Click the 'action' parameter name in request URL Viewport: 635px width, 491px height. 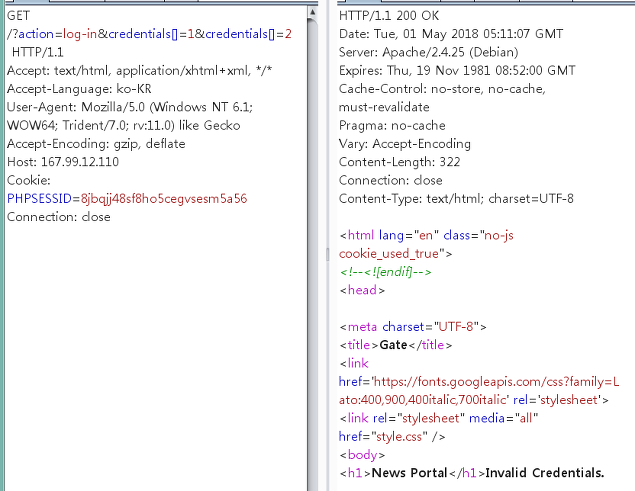tap(36, 34)
